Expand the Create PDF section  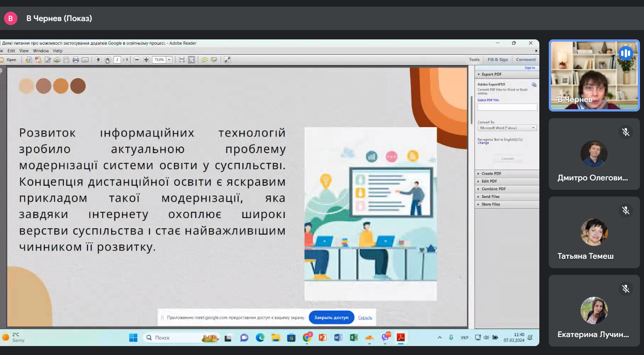pyautogui.click(x=491, y=174)
